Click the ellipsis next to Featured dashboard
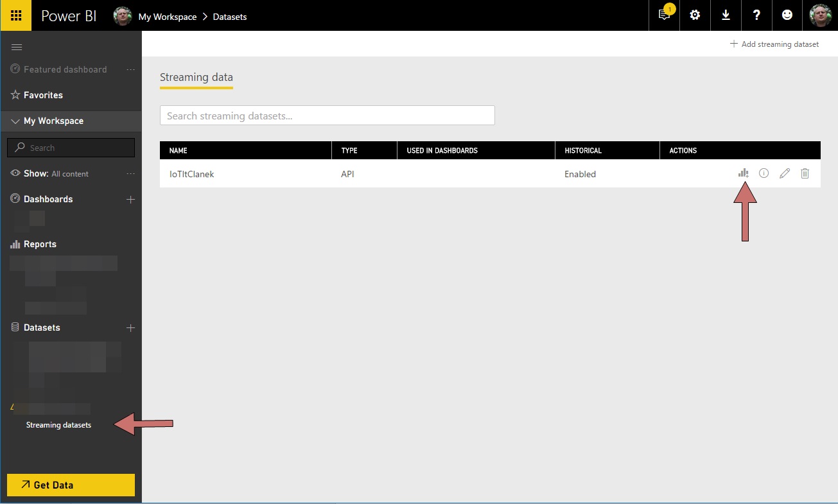Viewport: 838px width, 504px height. (x=130, y=69)
